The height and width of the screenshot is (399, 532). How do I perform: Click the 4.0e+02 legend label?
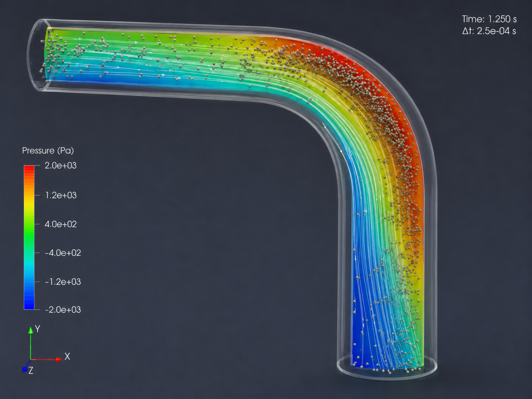tap(61, 224)
